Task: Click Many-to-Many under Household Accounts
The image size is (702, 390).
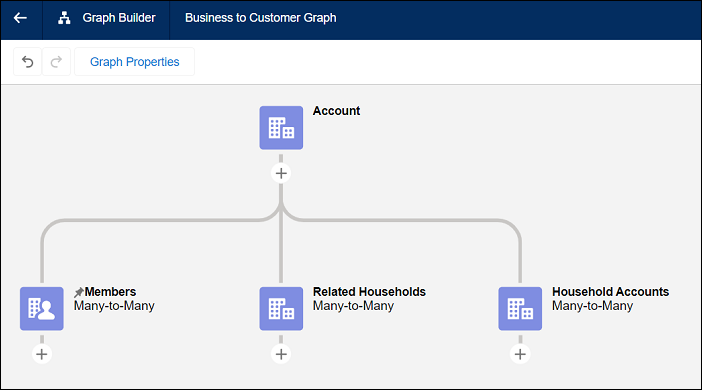Action: click(592, 306)
